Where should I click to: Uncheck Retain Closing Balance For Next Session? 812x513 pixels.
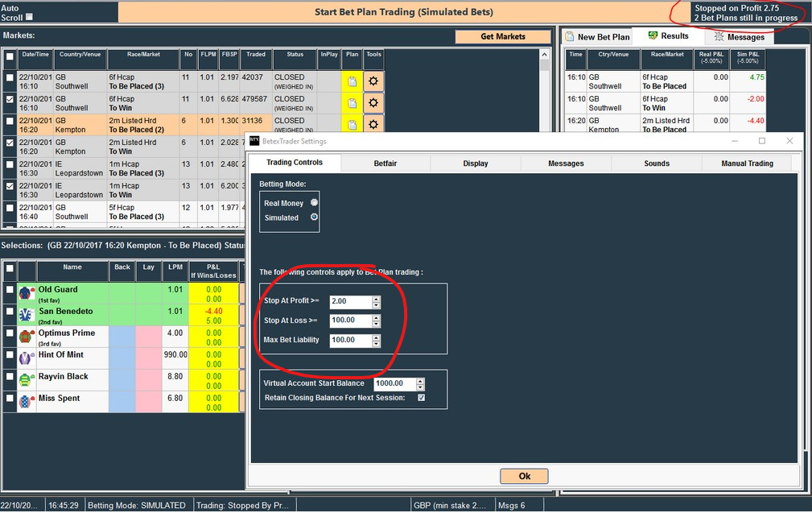coord(421,398)
